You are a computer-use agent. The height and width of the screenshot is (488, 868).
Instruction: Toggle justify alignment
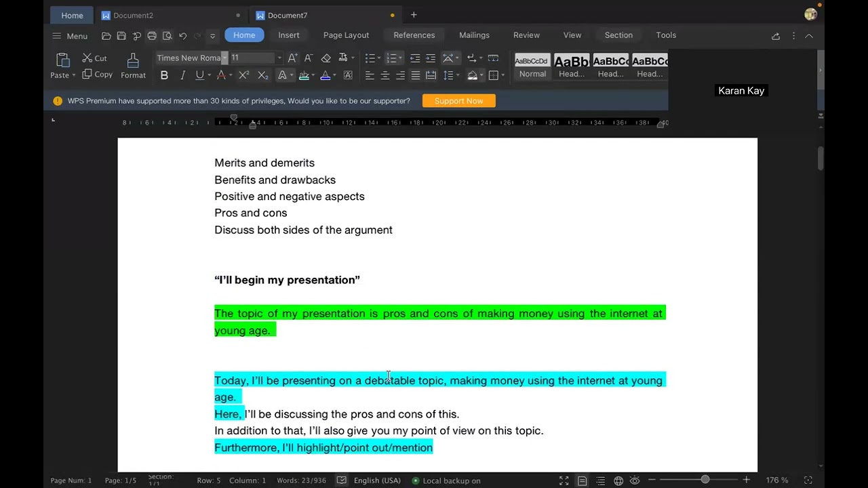point(416,75)
